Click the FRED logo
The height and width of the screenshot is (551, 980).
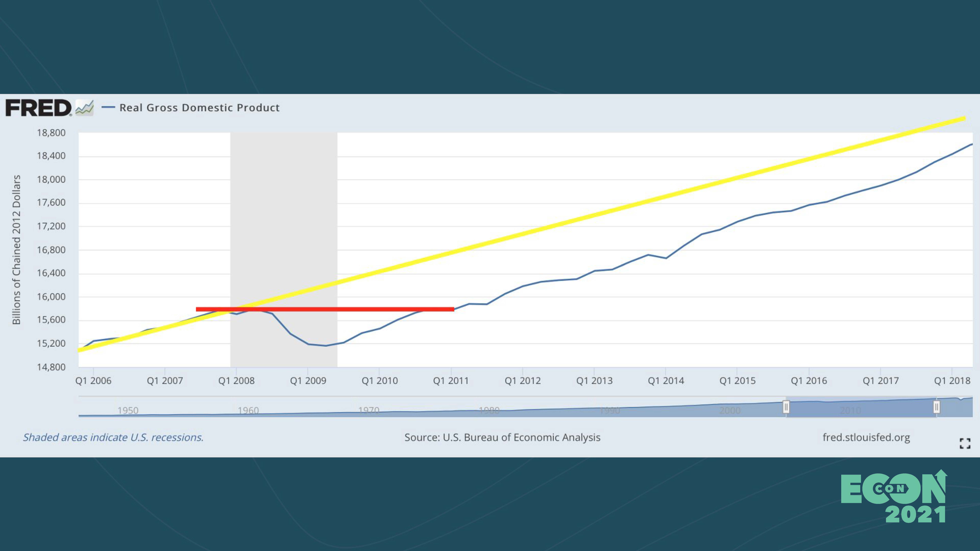point(38,108)
